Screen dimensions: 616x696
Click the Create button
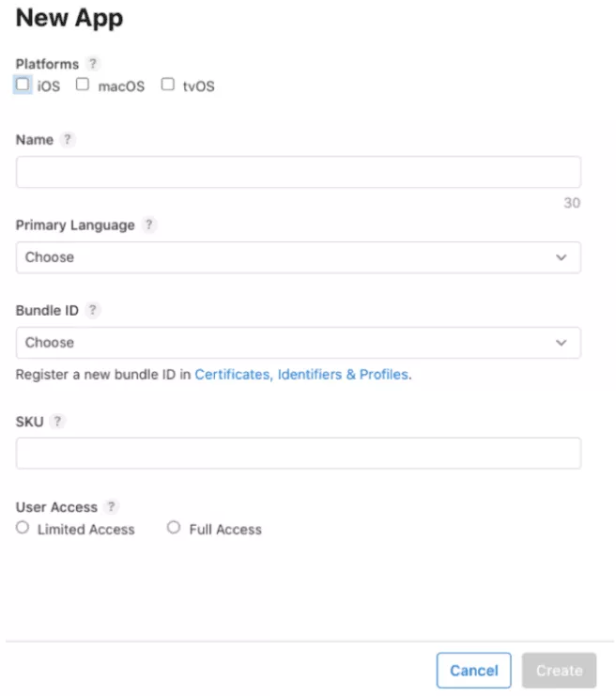(x=559, y=671)
